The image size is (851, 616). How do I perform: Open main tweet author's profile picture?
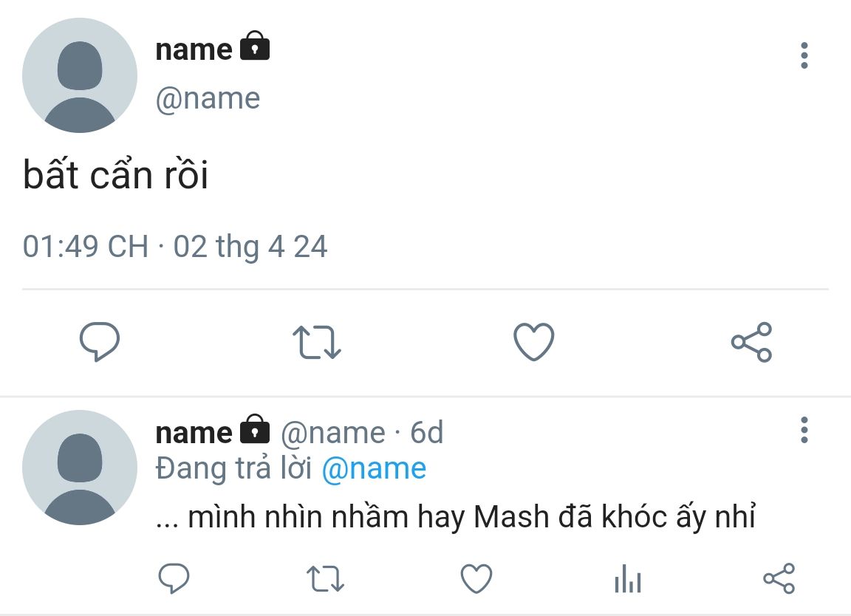click(80, 76)
